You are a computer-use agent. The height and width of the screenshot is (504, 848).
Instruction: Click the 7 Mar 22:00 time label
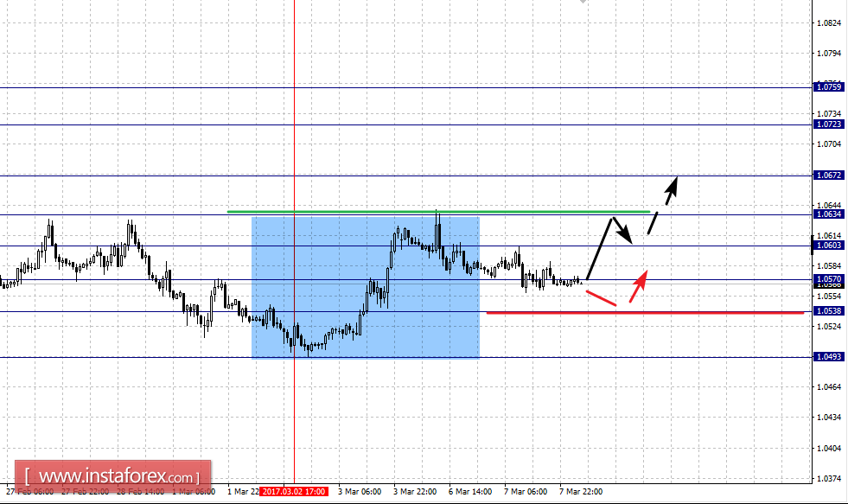580,492
